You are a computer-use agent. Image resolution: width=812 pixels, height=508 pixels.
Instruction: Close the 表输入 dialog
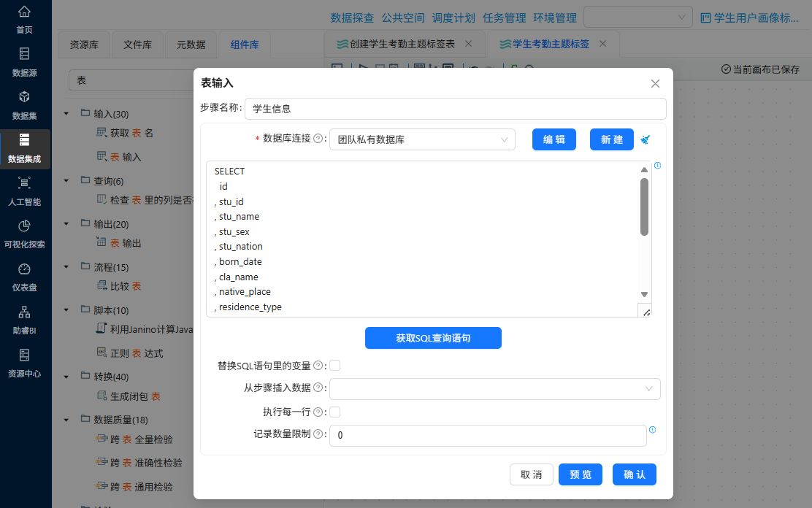pos(655,83)
